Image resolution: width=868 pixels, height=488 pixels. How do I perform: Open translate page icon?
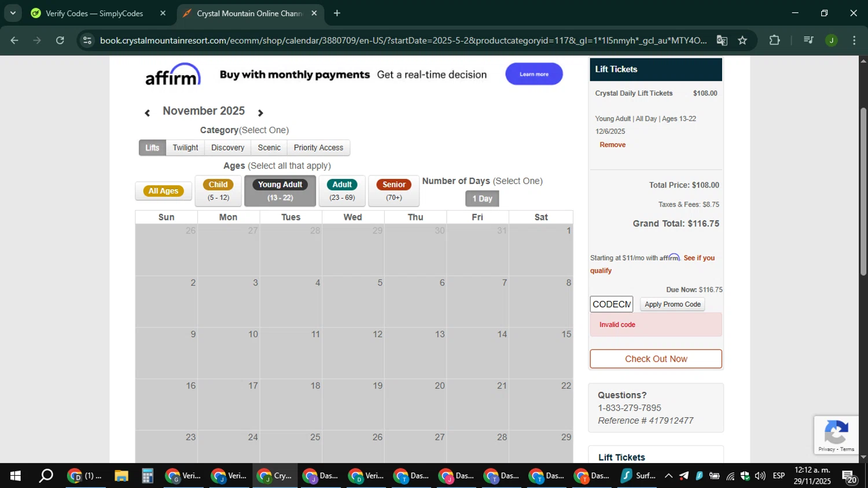tap(722, 41)
